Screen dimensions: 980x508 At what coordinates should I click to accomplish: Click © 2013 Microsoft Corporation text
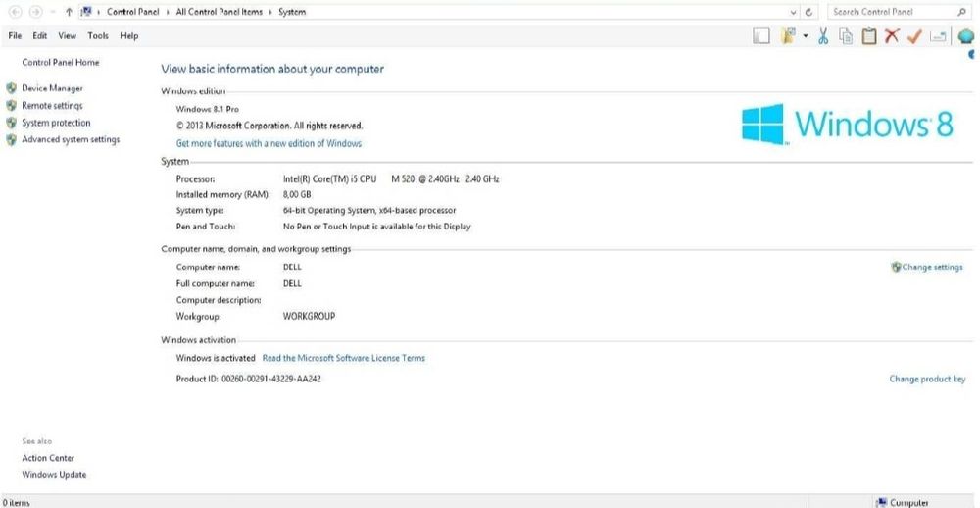[x=269, y=126]
